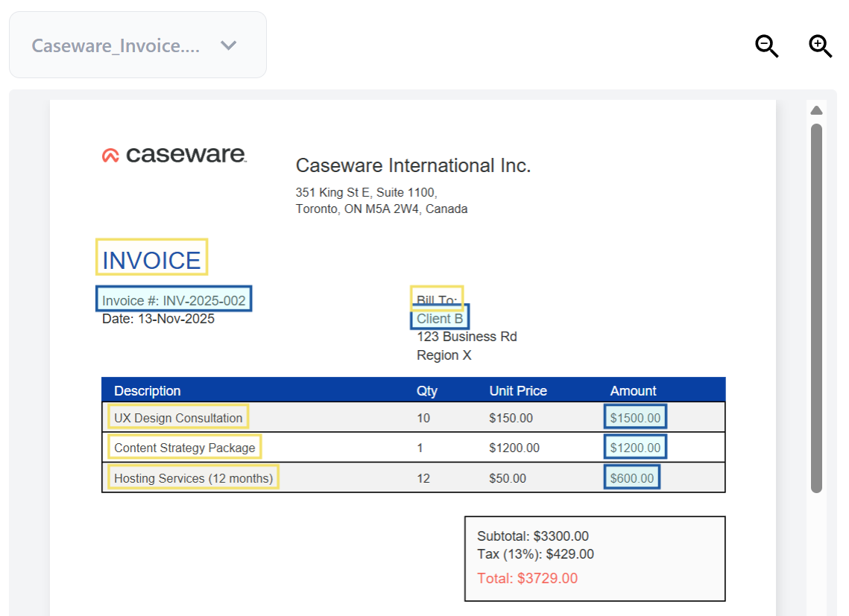
Task: Select the Client B highlighted field
Action: tap(440, 319)
